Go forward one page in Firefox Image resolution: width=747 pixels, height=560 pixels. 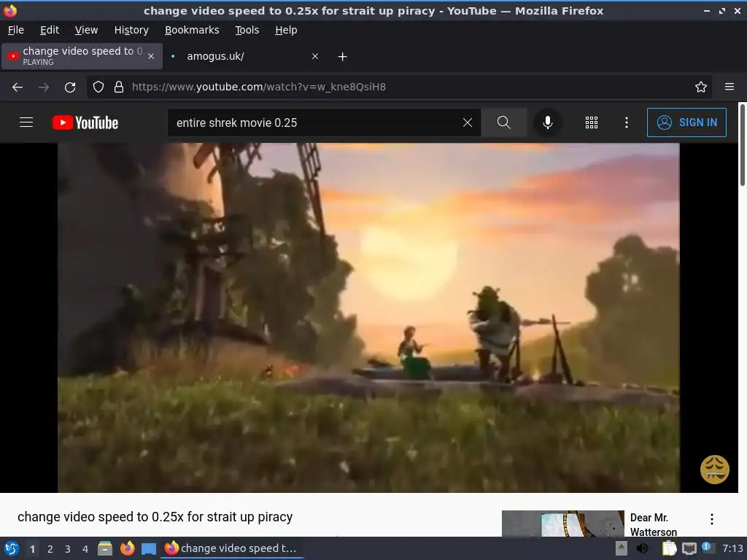[44, 87]
